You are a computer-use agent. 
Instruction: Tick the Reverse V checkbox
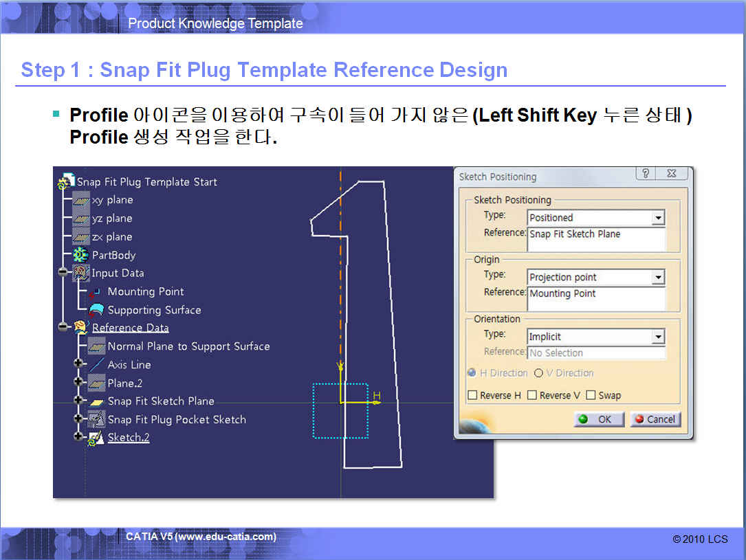click(531, 396)
